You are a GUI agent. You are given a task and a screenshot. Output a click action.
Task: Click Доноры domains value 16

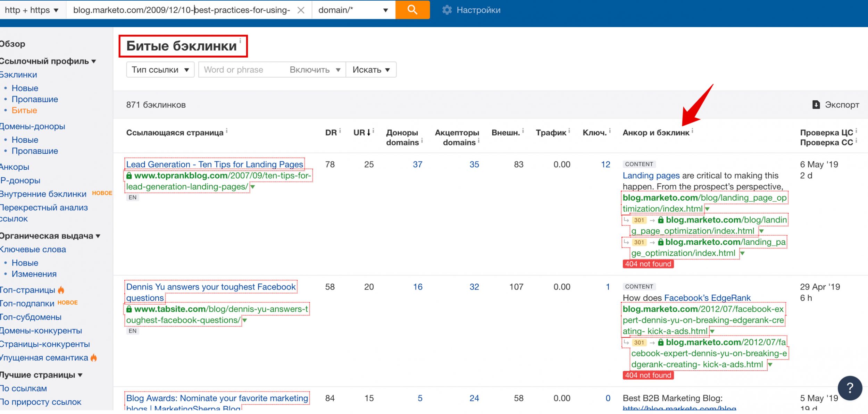(418, 287)
